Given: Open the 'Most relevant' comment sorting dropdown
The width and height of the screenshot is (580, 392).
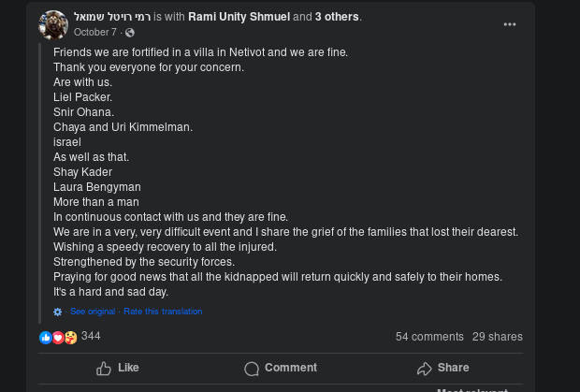Looking at the screenshot, I should click(x=472, y=389).
